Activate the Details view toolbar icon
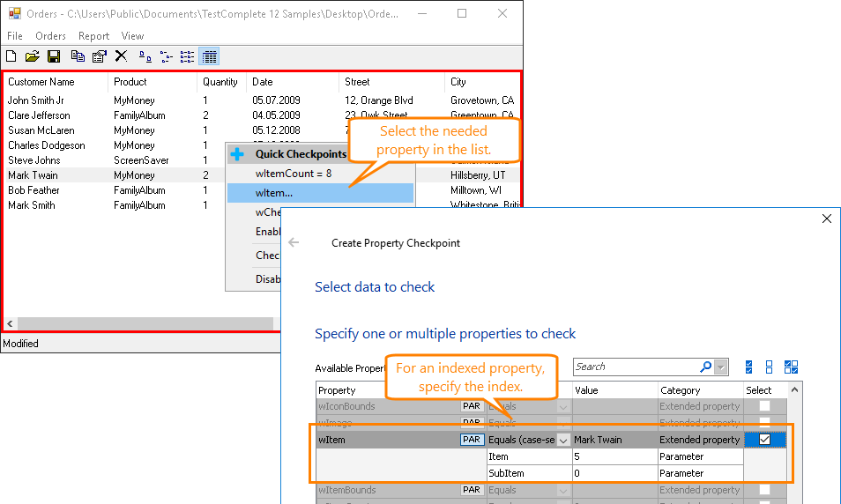This screenshot has width=841, height=504. click(x=209, y=56)
